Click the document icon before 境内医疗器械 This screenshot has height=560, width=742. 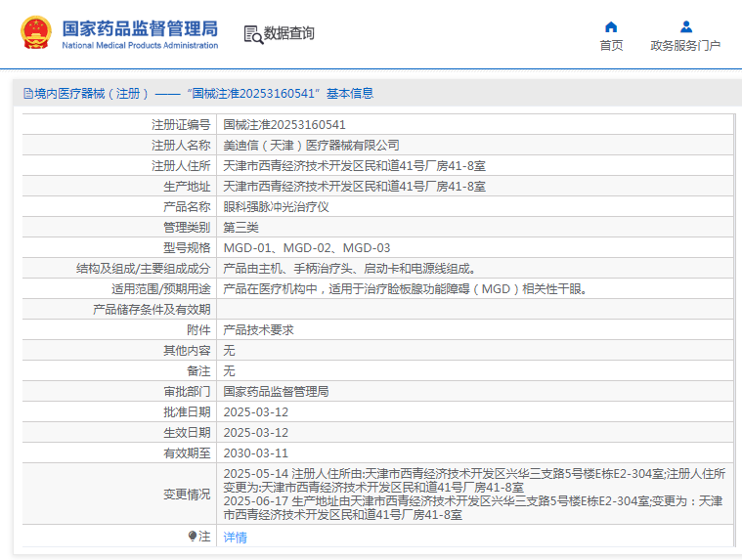tap(28, 94)
